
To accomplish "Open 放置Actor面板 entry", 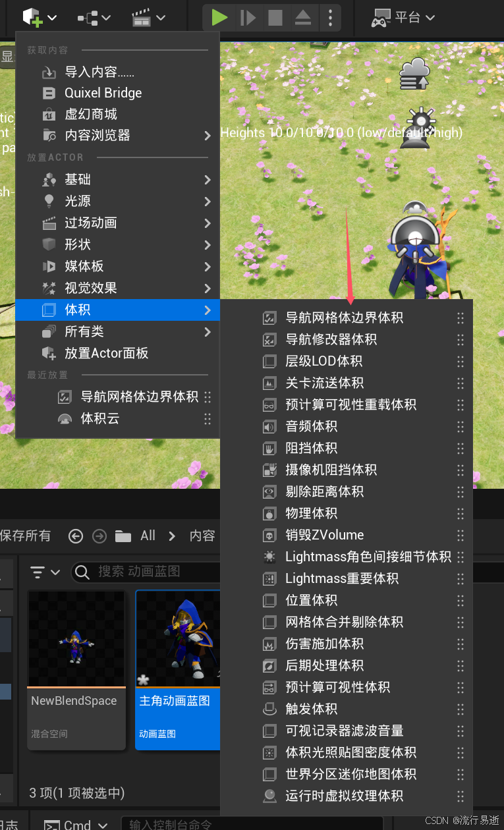I will coord(117,353).
